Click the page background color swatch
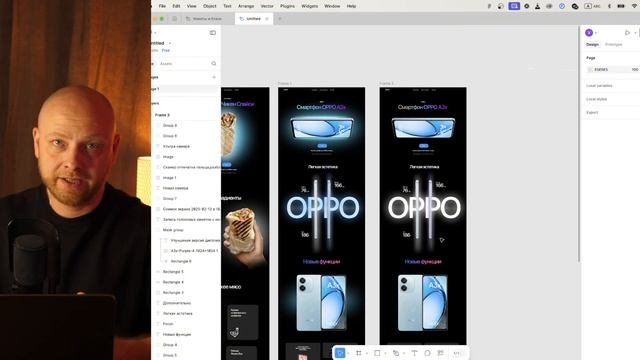640x360 pixels. coord(590,70)
